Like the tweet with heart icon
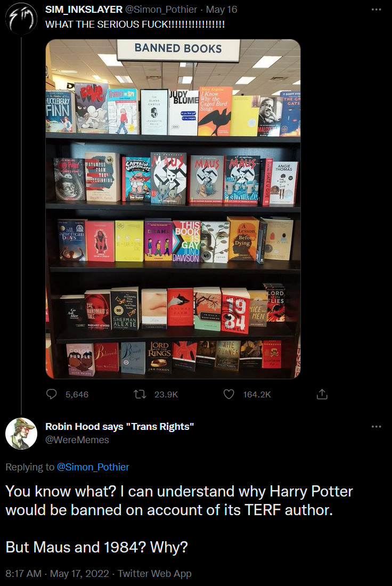The image size is (392, 586). (x=228, y=394)
